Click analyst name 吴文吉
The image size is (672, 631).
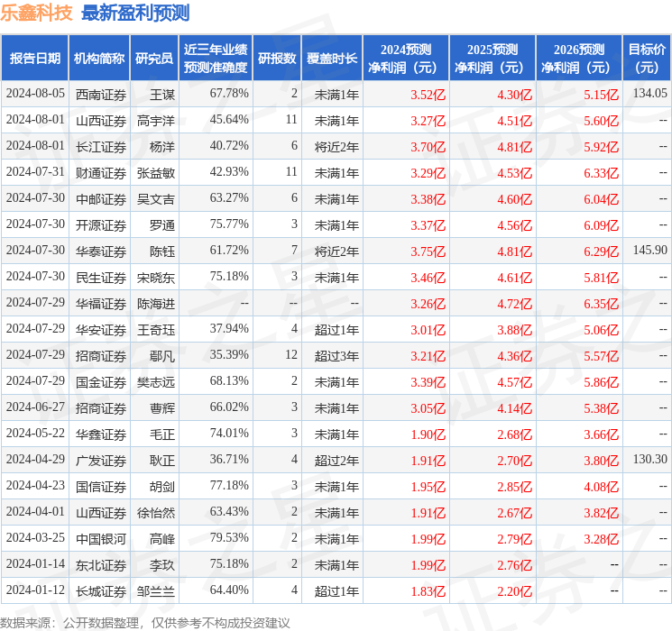point(156,199)
